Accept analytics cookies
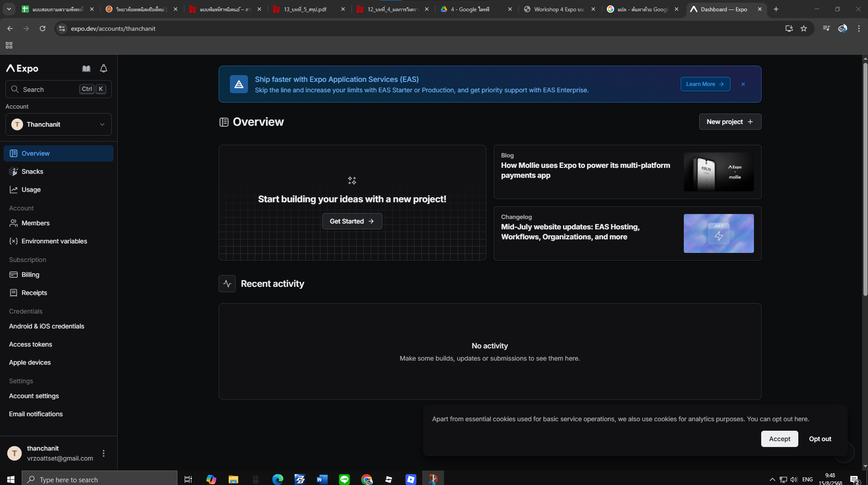 [x=779, y=439]
